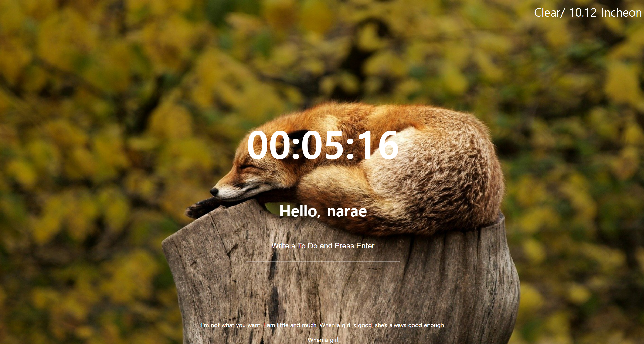The height and width of the screenshot is (344, 644).
Task: Click the white underline below the To Do field
Action: coord(323,262)
